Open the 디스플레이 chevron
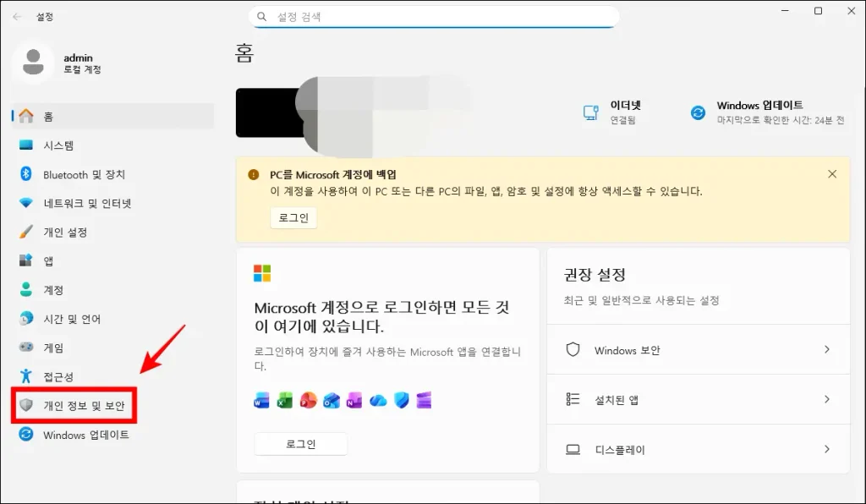 [827, 449]
